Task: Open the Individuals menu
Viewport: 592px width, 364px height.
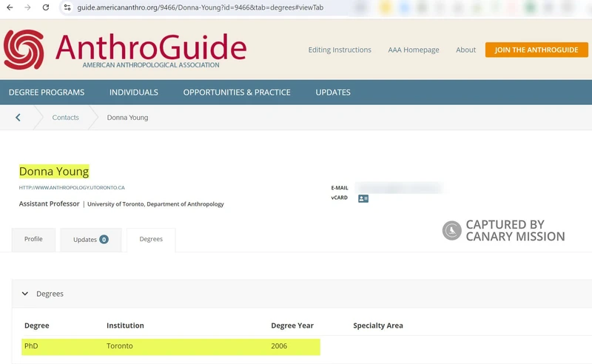Action: [x=134, y=92]
